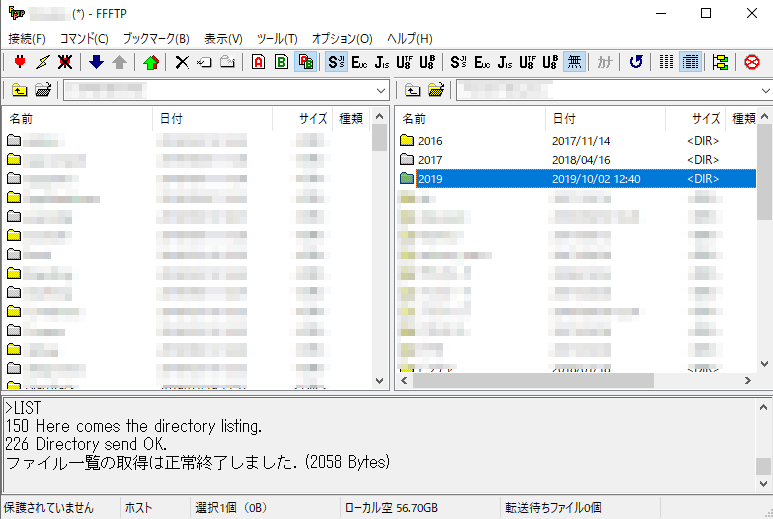Click the red abort transfer icon
This screenshot has height=519, width=773.
point(752,62)
